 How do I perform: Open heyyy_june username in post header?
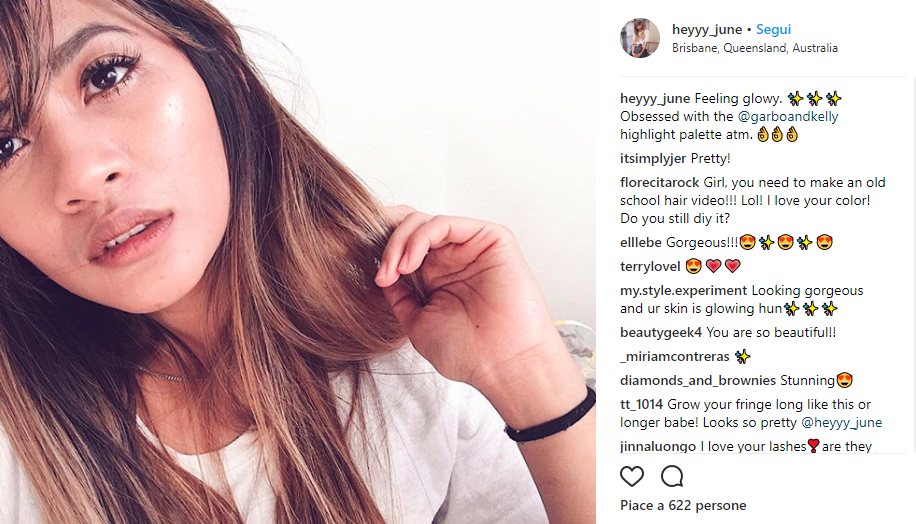[707, 30]
